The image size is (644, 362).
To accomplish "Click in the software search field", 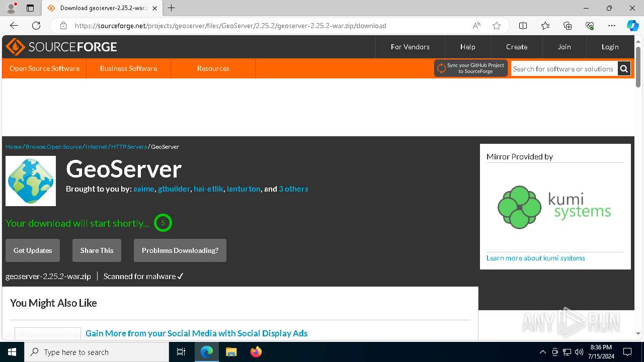I will pyautogui.click(x=564, y=69).
